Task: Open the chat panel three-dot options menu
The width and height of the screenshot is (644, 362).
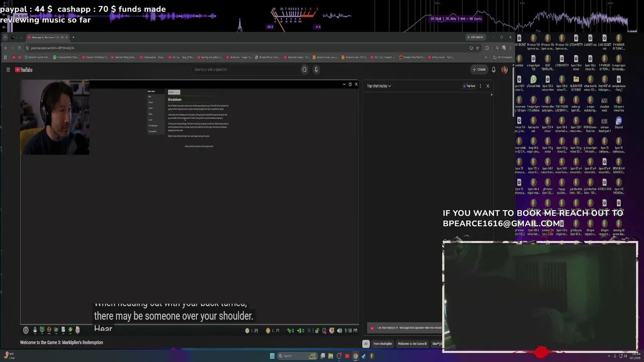Action: tap(480, 86)
